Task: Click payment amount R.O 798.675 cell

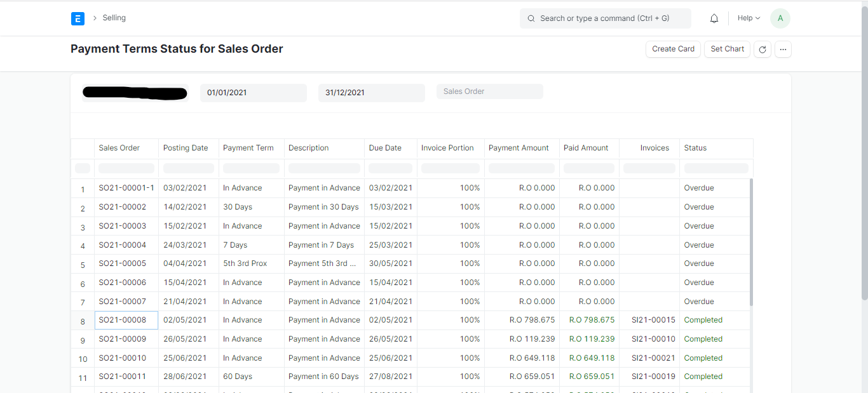Action: [522, 320]
